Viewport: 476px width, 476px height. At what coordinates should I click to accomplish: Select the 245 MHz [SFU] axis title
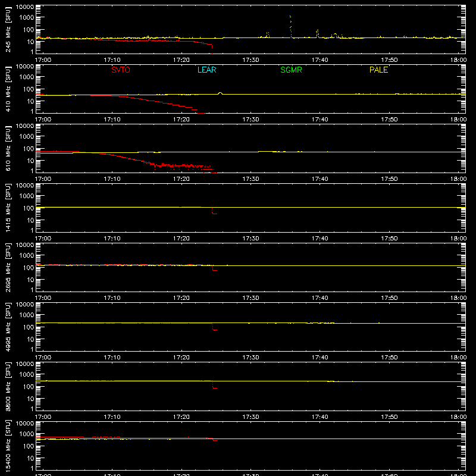tap(8, 29)
